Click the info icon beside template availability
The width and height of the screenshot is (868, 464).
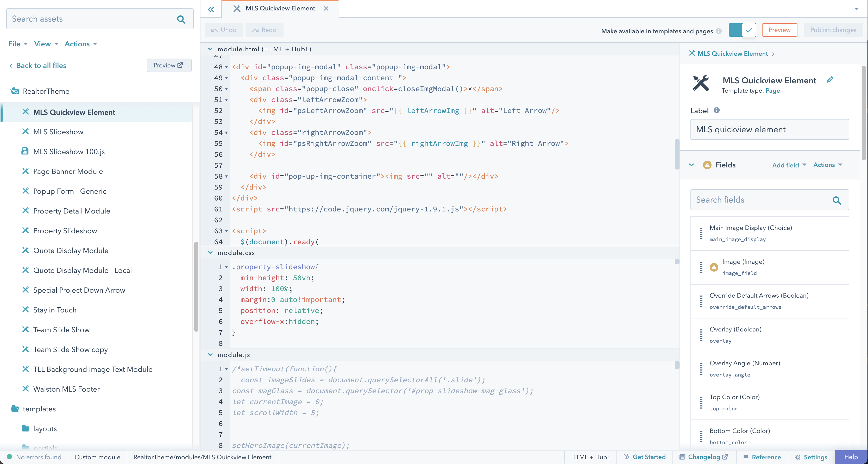click(x=719, y=31)
